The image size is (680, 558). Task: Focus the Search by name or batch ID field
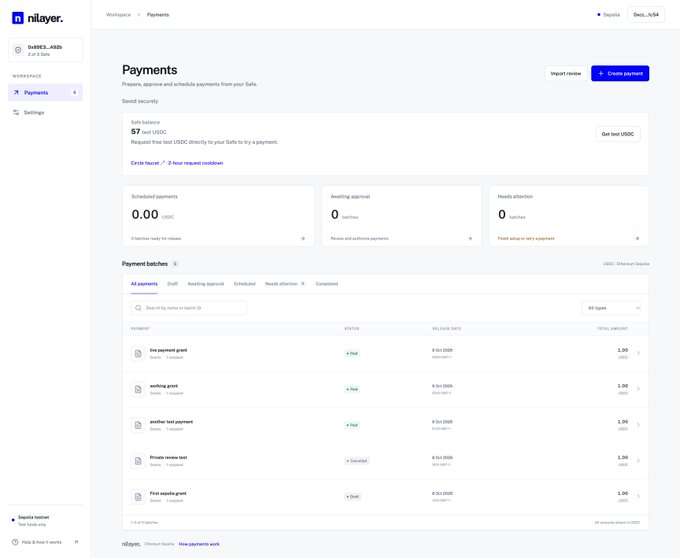[x=189, y=308]
